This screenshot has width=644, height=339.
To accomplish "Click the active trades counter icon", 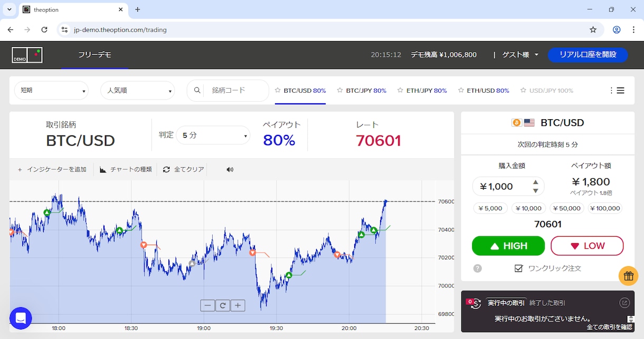I will point(473,303).
